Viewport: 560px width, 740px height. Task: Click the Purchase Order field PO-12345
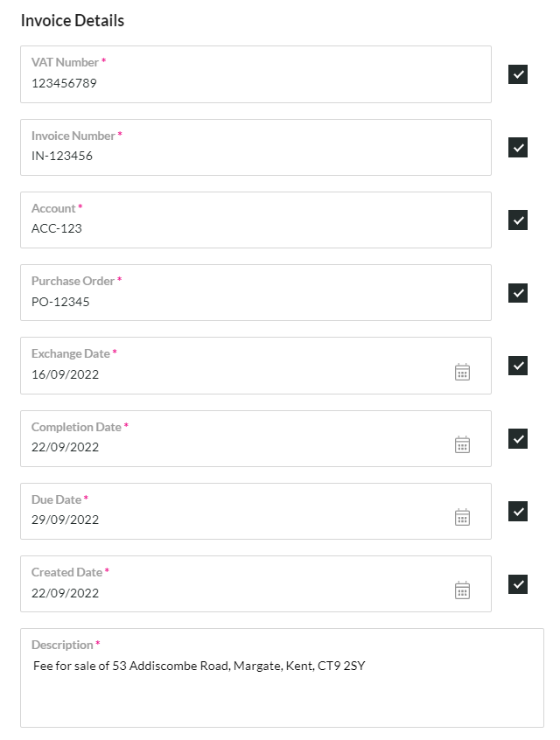pos(255,293)
